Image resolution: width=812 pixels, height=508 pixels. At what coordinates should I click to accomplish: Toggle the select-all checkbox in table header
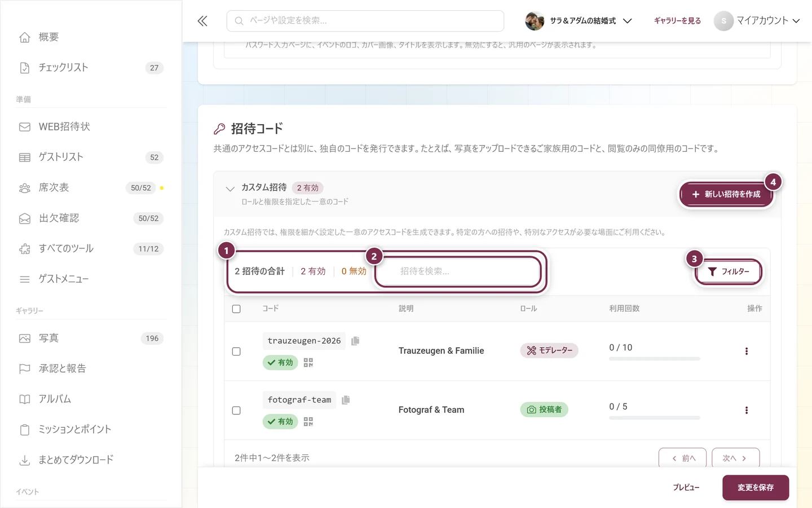tap(236, 309)
